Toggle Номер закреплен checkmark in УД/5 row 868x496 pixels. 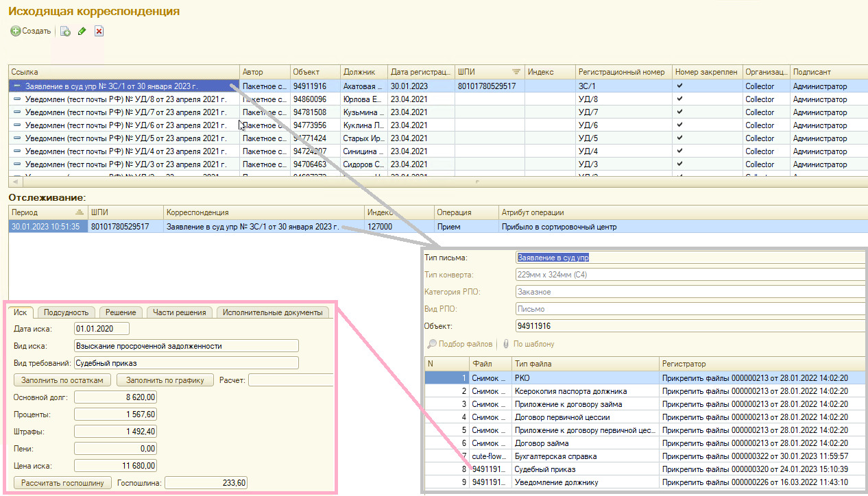coord(679,138)
